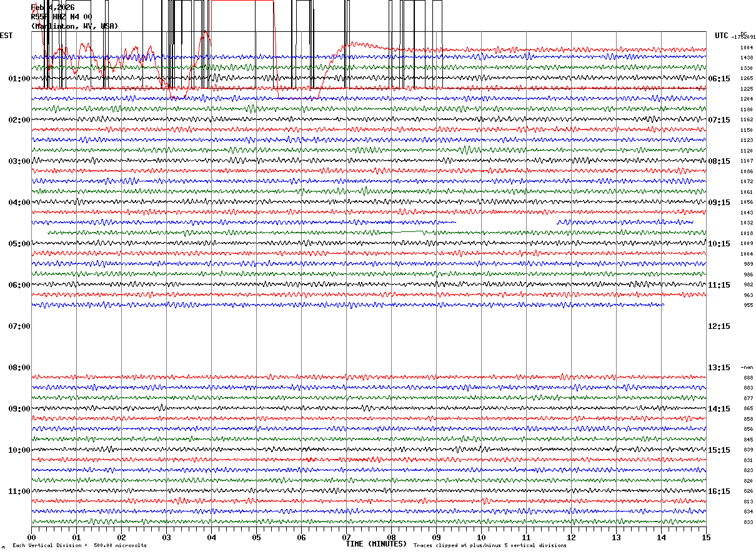This screenshot has width=756, height=554.
Task: Click the UTC timezone label
Action: tap(722, 36)
